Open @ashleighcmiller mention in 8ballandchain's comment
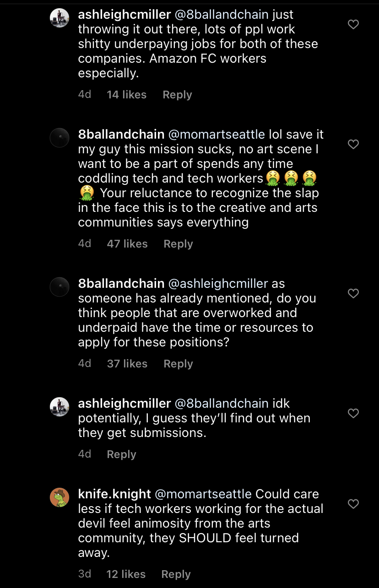Viewport: 379px width, 588px height. 218,284
